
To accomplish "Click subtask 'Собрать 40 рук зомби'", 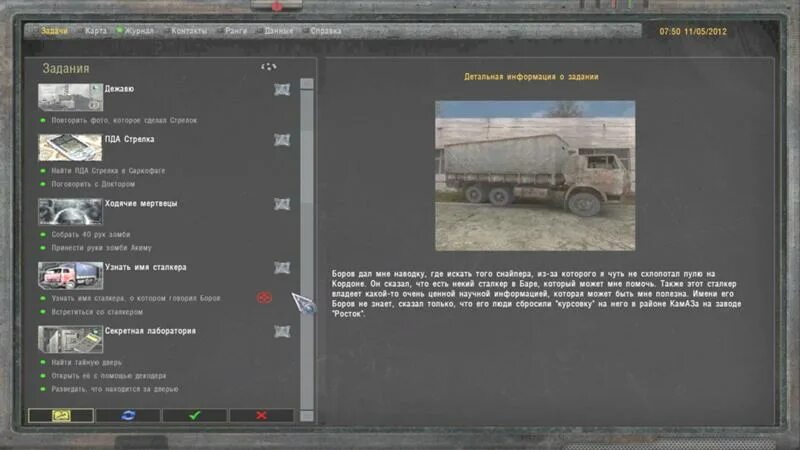I will 91,235.
